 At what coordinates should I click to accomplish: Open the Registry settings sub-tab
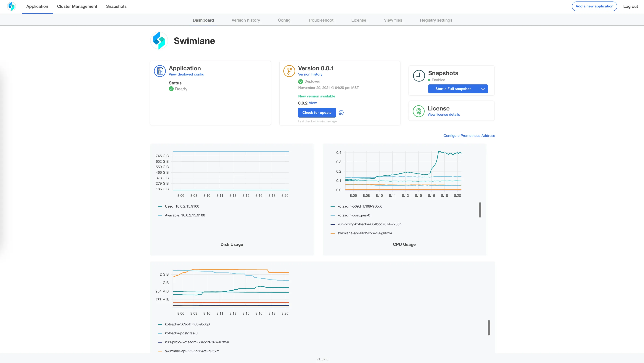click(436, 20)
